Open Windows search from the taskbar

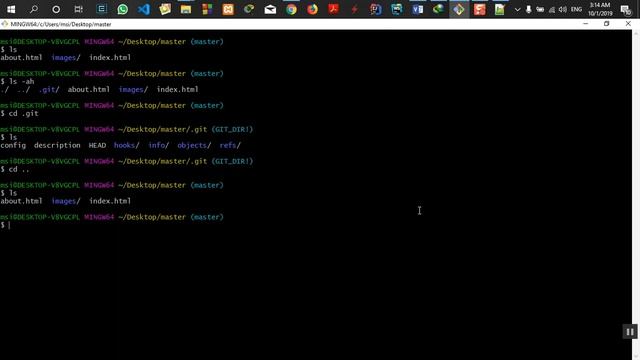click(x=34, y=9)
